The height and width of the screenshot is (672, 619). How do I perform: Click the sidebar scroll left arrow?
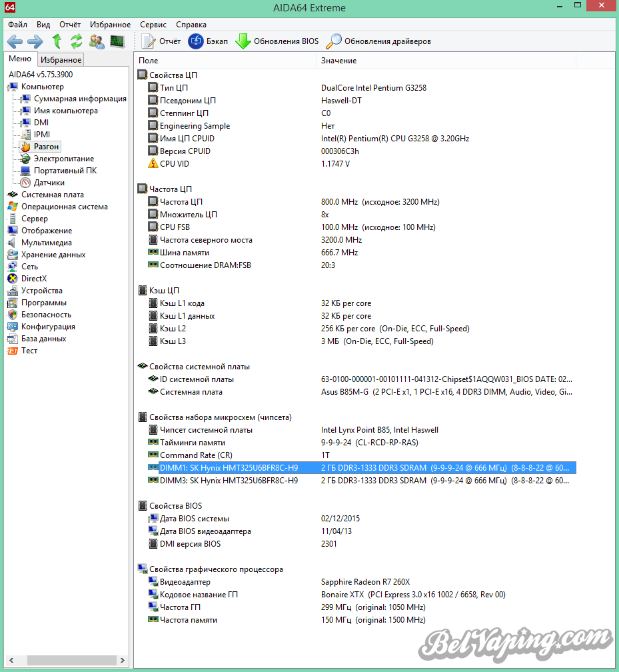pyautogui.click(x=11, y=660)
